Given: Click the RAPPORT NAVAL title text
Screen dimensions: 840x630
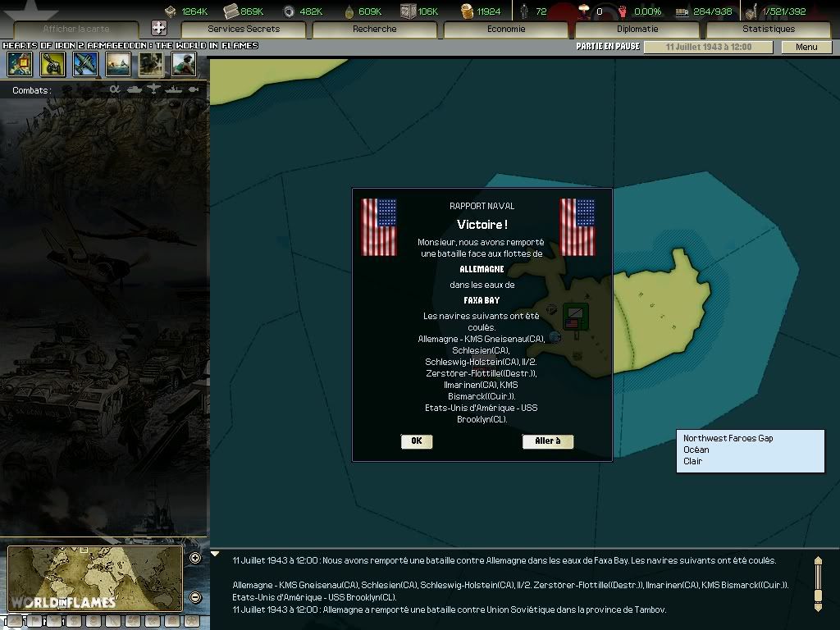Looking at the screenshot, I should tap(482, 206).
